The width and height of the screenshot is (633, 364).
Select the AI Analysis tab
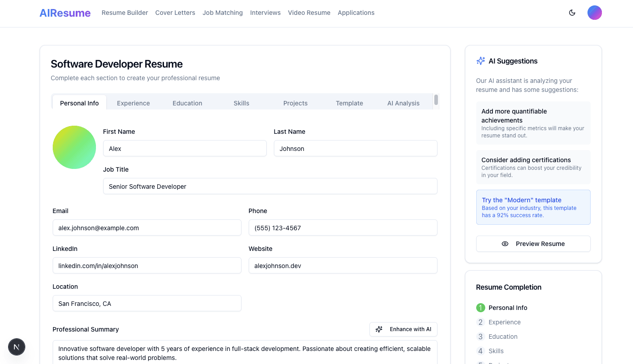[403, 103]
